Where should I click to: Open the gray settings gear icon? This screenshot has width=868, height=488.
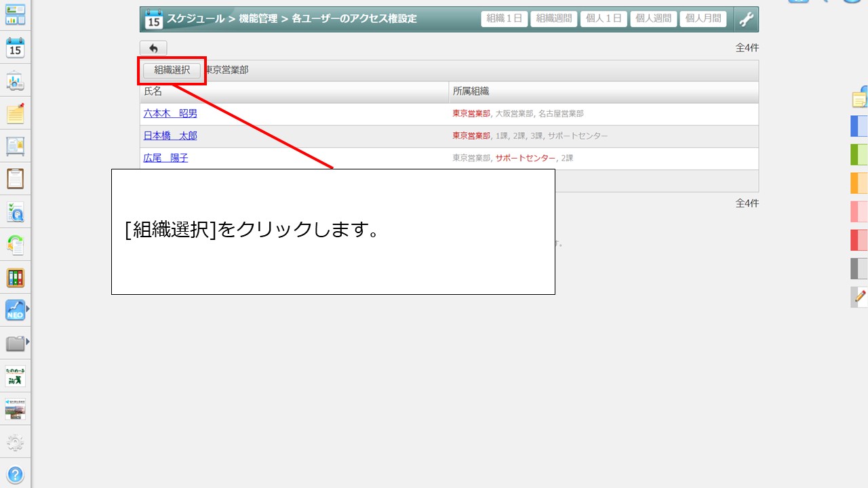click(15, 443)
